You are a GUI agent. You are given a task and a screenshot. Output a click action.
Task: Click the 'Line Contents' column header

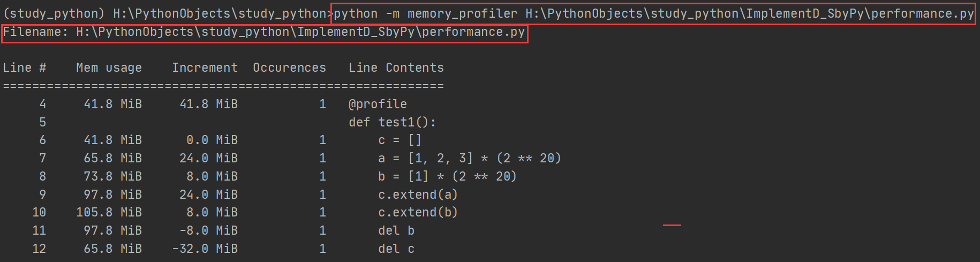(396, 68)
